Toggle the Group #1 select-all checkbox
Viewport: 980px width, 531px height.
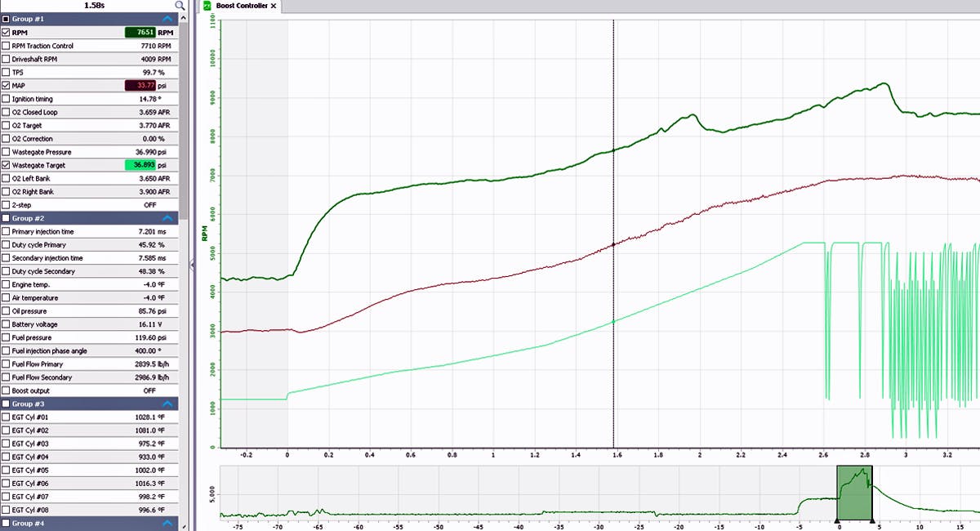point(7,18)
